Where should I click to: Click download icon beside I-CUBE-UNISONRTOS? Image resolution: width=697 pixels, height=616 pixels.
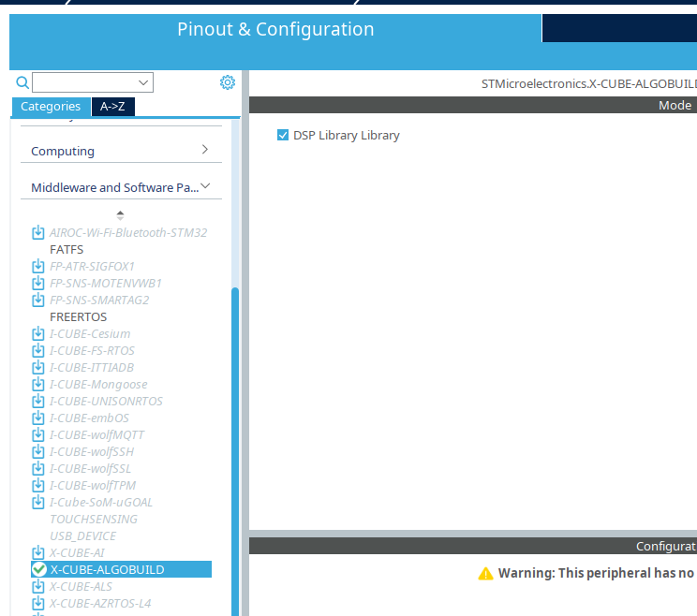pyautogui.click(x=38, y=401)
